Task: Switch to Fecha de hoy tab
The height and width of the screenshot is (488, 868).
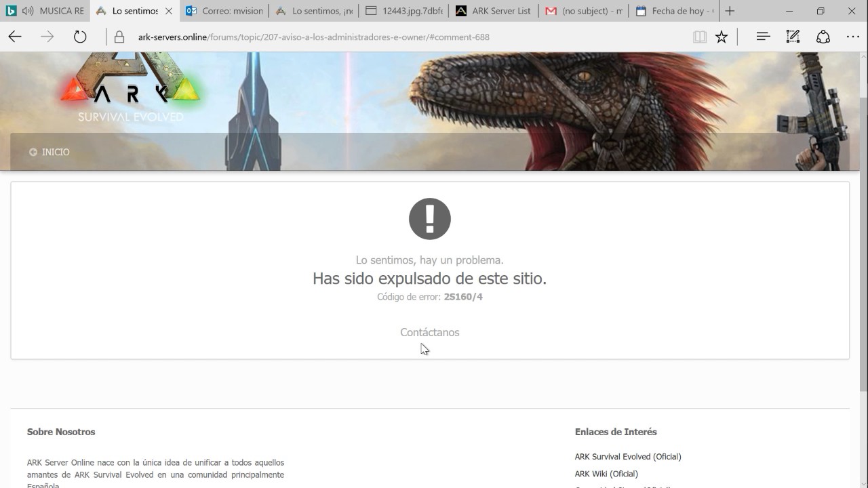Action: click(x=673, y=11)
